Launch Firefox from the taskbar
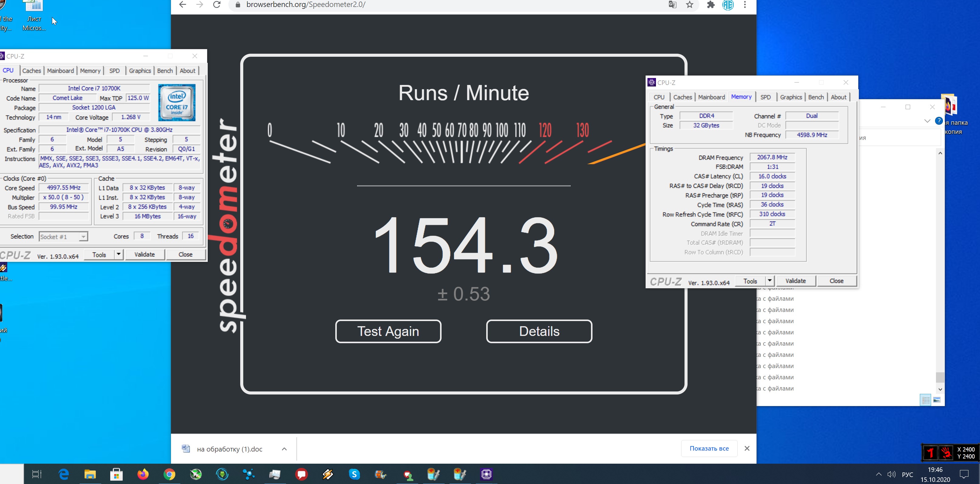This screenshot has width=980, height=484. tap(143, 474)
